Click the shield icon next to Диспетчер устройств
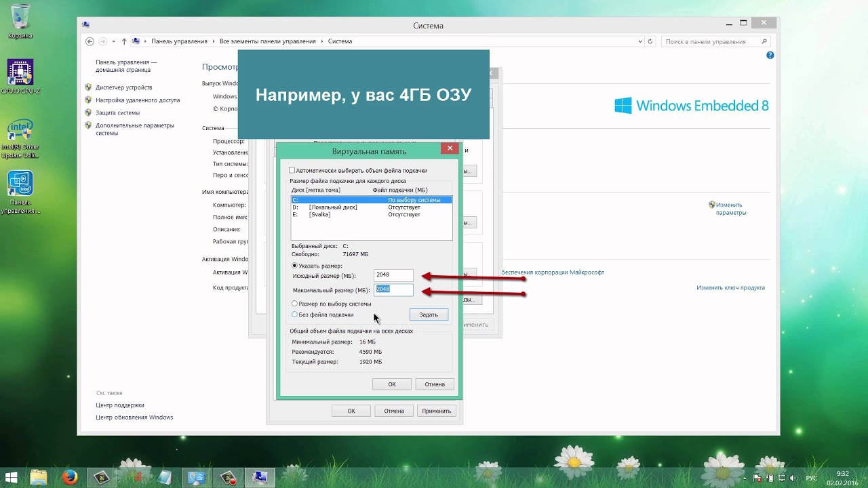Viewport: 868px width, 488px height. [88, 87]
